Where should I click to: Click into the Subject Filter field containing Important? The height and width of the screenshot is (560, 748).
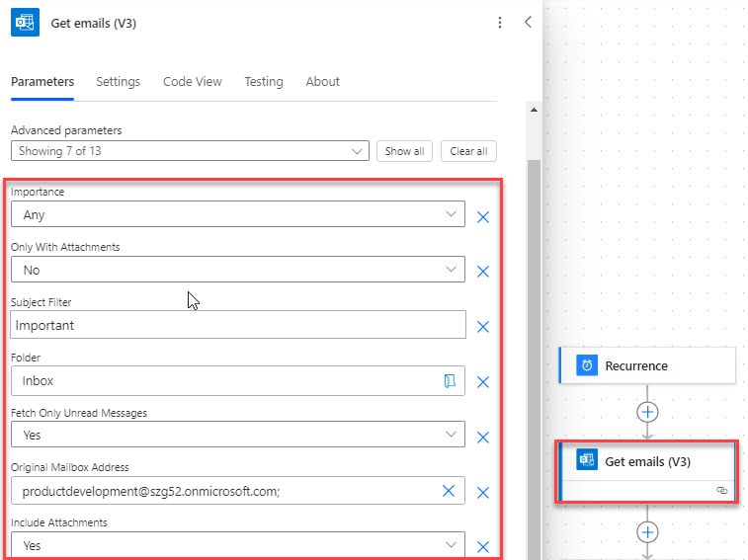tap(238, 325)
